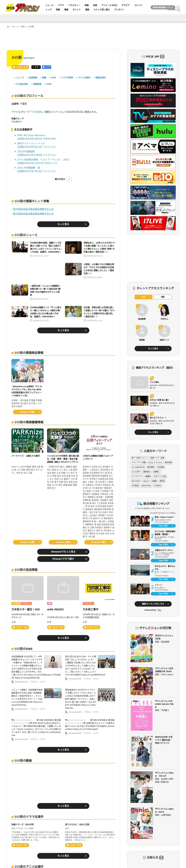Click もっと見る in 番組アクセスランキング
The width and height of the screenshot is (186, 868).
click(x=153, y=432)
